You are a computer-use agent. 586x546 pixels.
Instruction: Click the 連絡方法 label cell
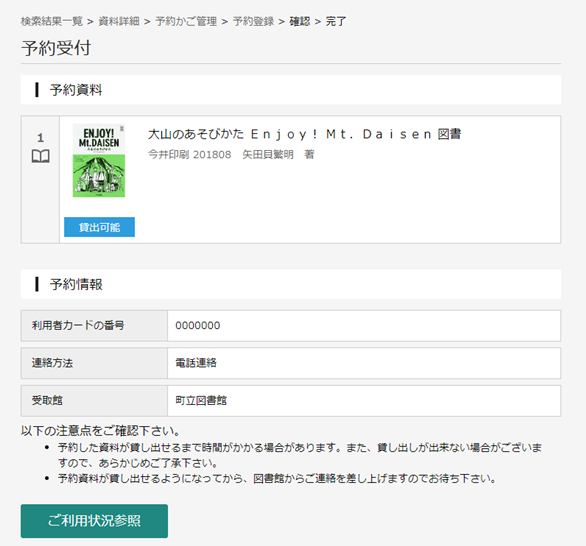click(94, 363)
